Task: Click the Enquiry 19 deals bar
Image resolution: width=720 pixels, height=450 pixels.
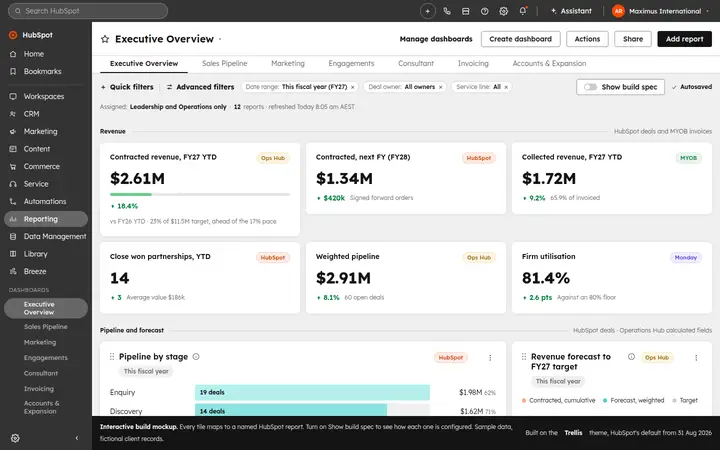Action: (312, 392)
